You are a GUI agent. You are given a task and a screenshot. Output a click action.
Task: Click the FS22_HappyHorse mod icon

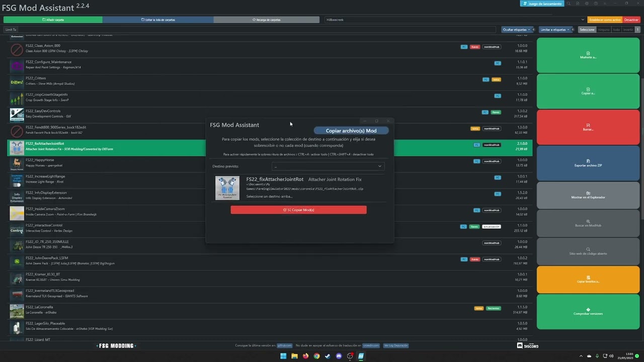tap(17, 164)
